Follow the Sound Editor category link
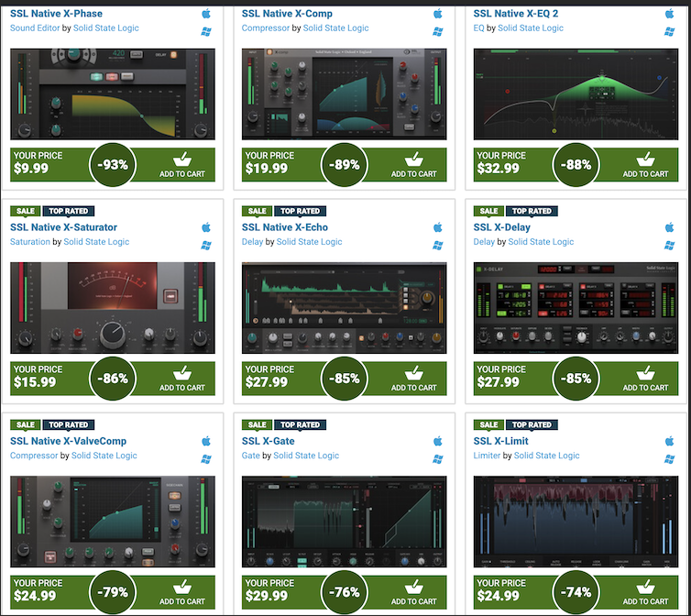This screenshot has height=616, width=691. pyautogui.click(x=35, y=27)
